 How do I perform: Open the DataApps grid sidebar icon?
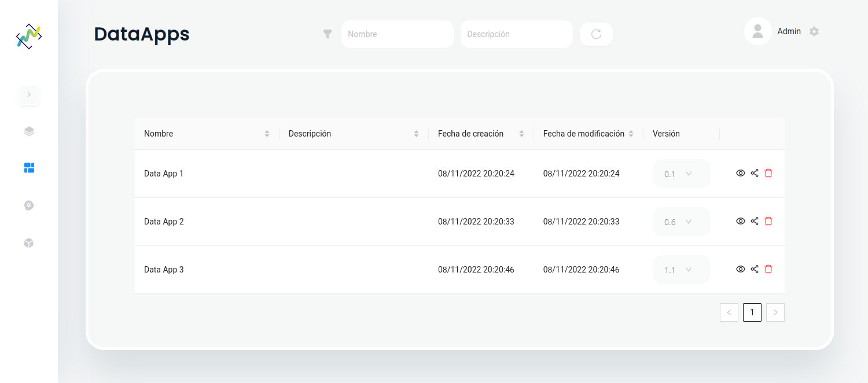[29, 168]
